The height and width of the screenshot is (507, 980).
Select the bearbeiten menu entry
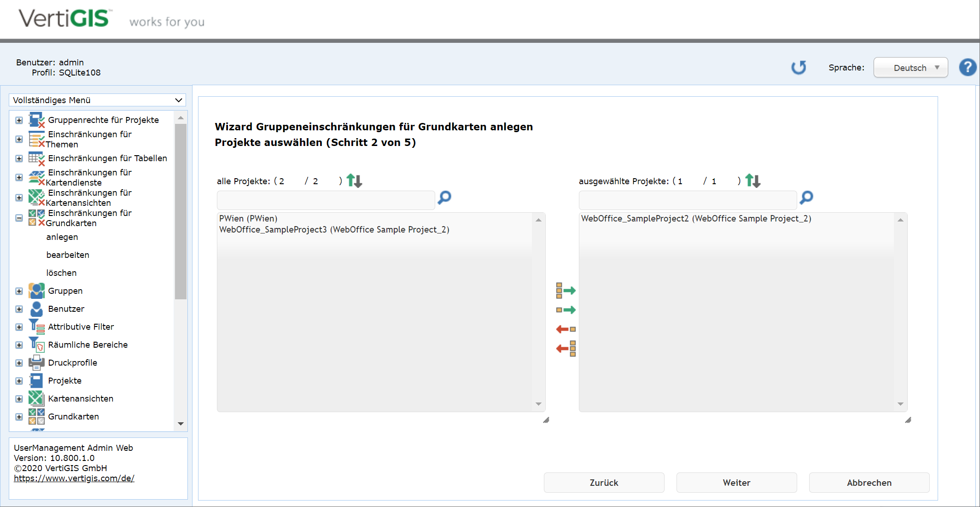(68, 255)
